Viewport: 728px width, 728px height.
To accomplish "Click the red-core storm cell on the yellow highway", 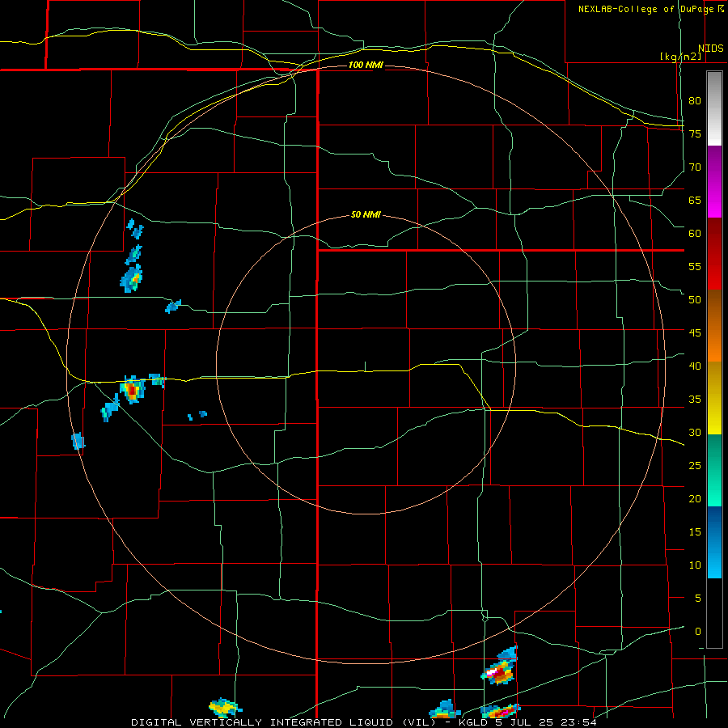I will click(x=133, y=389).
